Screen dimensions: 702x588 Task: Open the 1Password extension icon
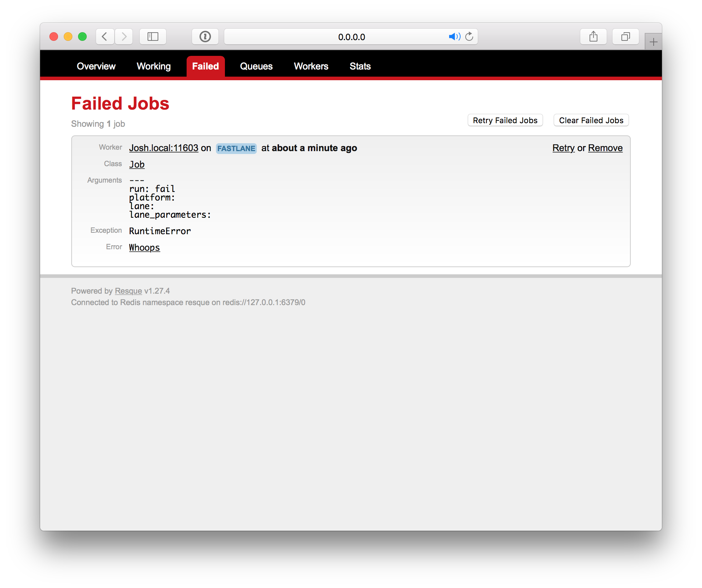(x=205, y=37)
